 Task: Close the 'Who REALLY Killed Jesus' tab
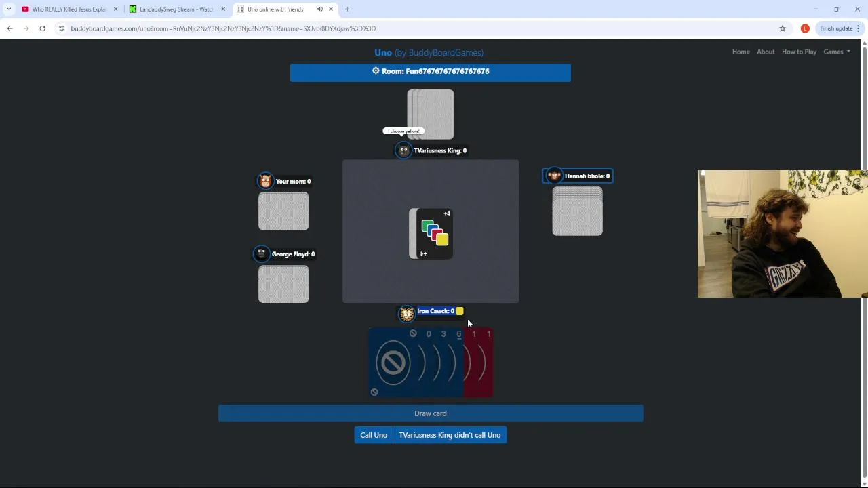(115, 9)
